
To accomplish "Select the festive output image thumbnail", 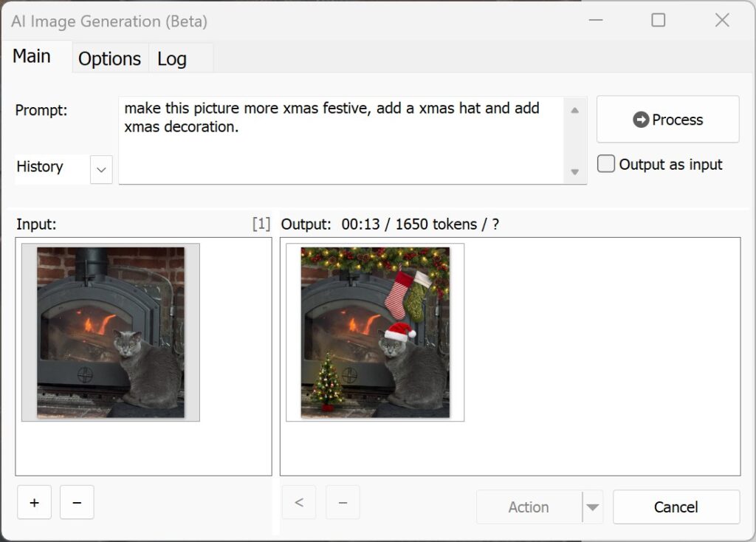I will (x=375, y=332).
